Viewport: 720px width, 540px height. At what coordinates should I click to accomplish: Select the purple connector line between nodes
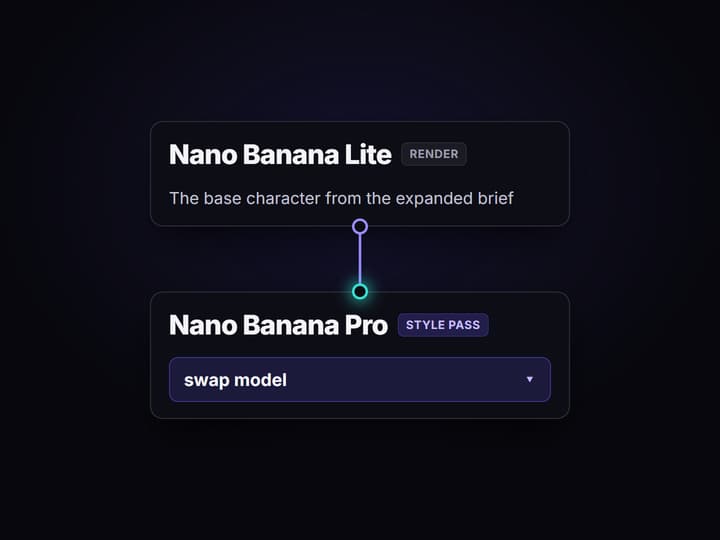[x=360, y=259]
